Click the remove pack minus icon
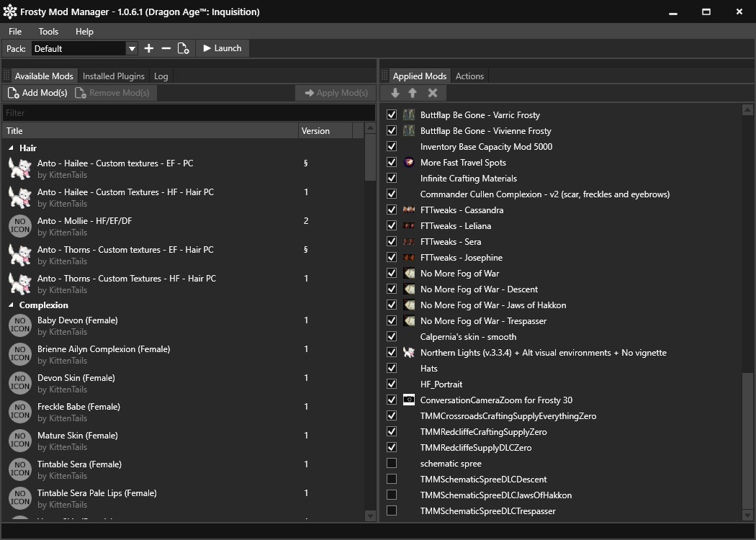 pos(166,48)
